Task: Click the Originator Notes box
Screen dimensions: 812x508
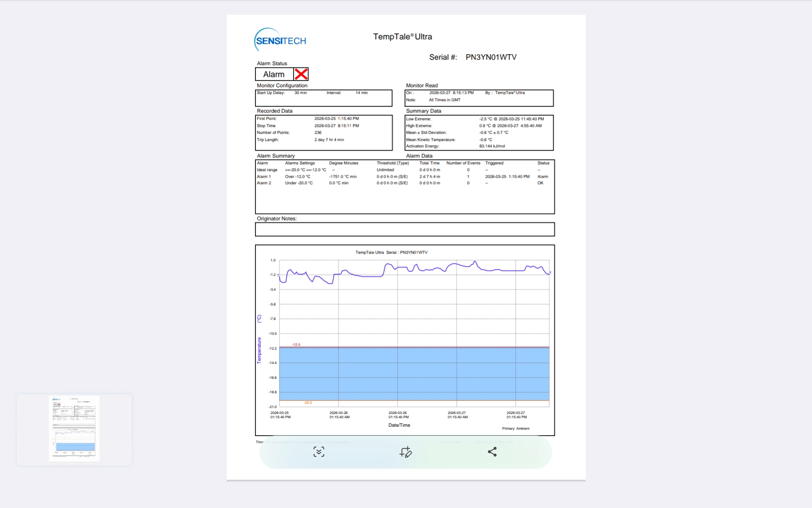Action: [x=405, y=229]
